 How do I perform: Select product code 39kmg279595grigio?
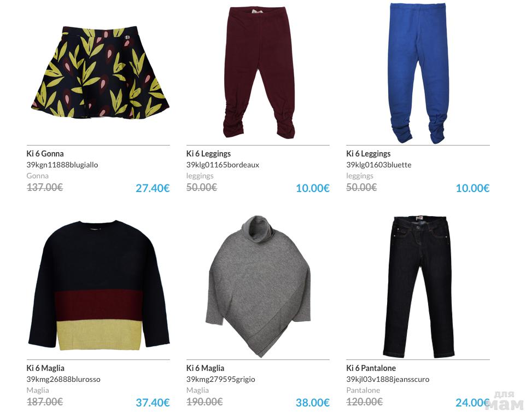click(x=220, y=379)
